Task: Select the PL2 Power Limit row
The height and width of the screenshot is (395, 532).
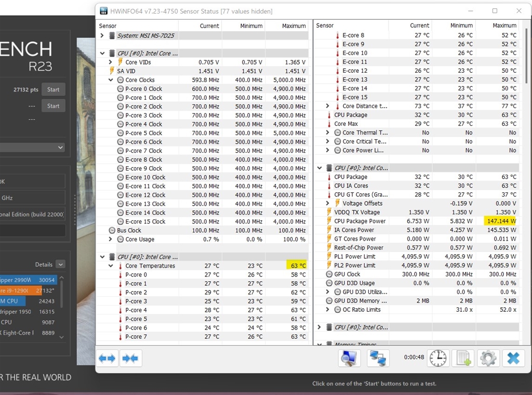Action: pos(416,265)
